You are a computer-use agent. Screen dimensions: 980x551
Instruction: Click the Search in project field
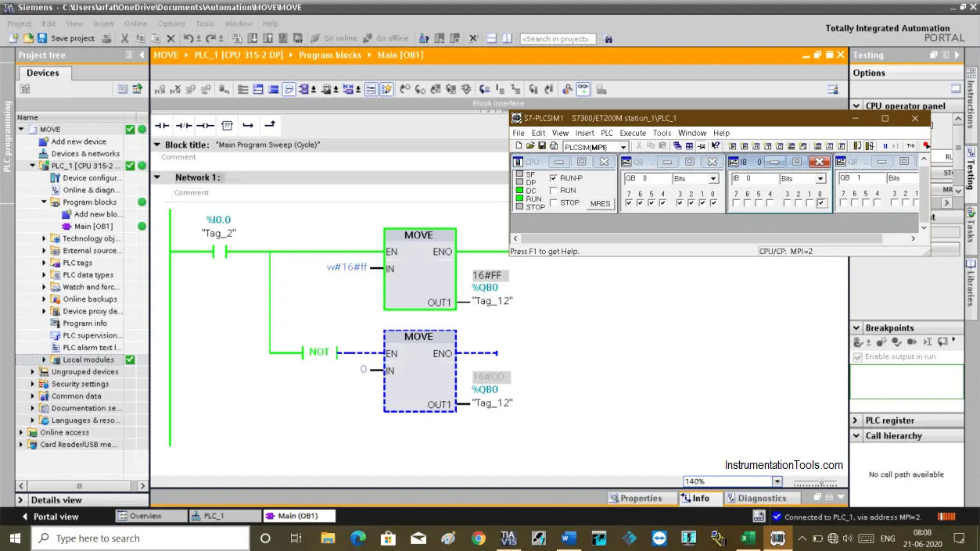point(558,38)
